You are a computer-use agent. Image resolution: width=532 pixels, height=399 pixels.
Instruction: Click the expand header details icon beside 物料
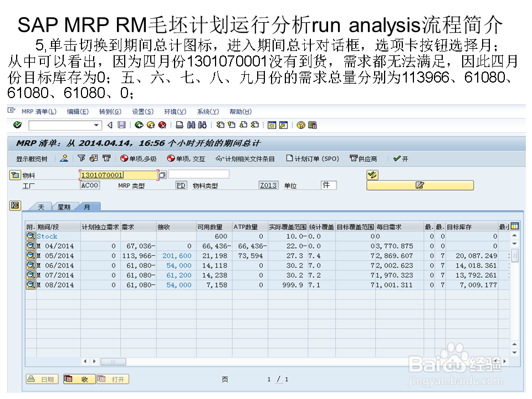14,175
